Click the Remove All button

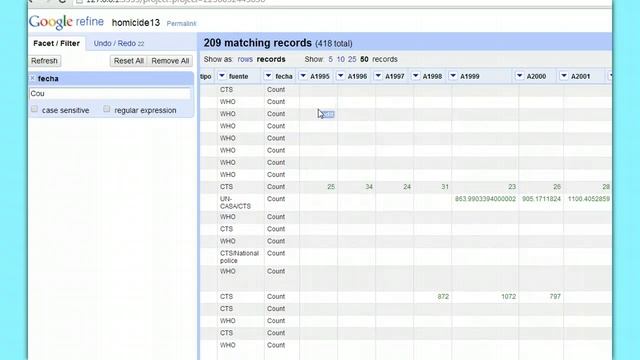[170, 61]
